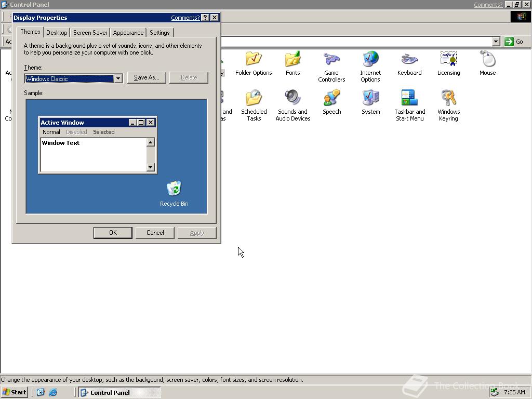Viewport: 532px width, 399px height.
Task: Select the Mouse control panel icon
Action: click(487, 63)
